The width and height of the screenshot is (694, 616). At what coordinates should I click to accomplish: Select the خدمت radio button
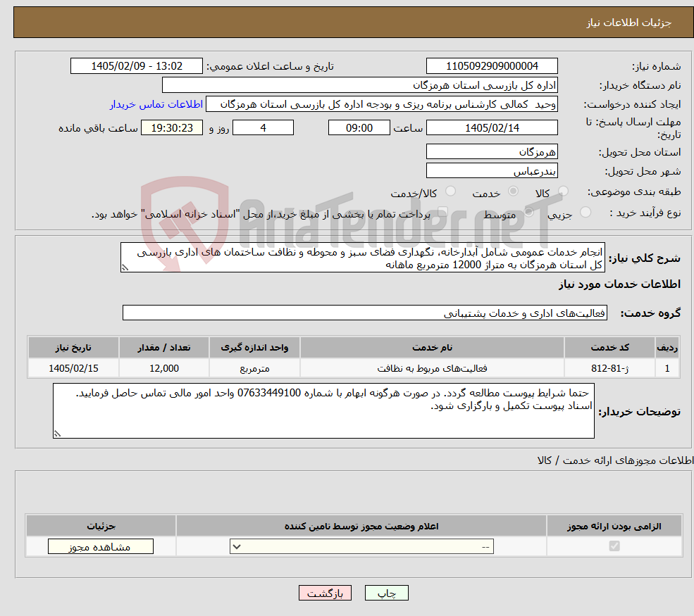pos(513,191)
